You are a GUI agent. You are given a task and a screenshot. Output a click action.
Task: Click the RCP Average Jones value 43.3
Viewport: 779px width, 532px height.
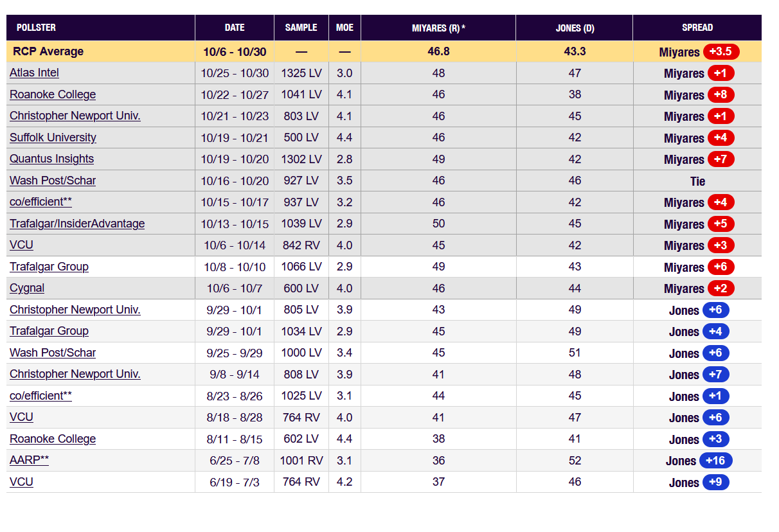pos(575,51)
